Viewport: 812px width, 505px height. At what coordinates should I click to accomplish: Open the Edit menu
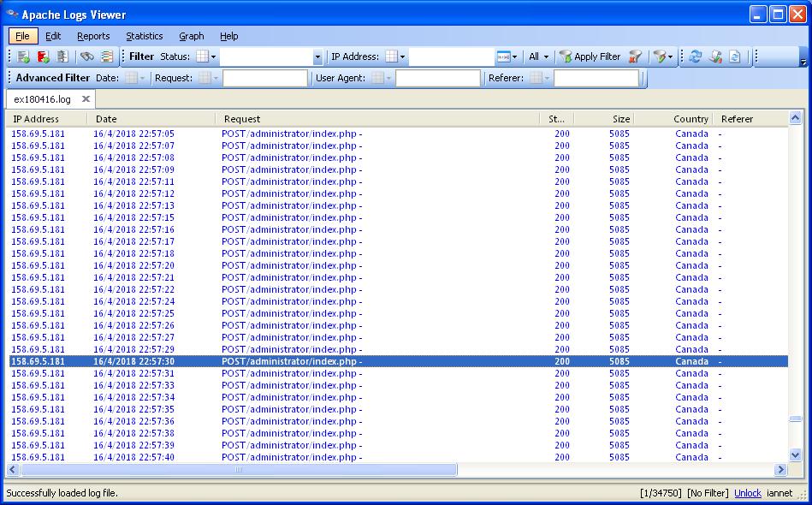click(53, 36)
